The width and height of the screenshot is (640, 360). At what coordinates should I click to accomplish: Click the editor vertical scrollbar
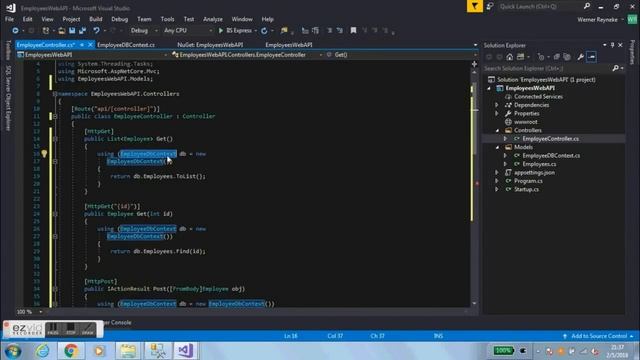(x=474, y=188)
